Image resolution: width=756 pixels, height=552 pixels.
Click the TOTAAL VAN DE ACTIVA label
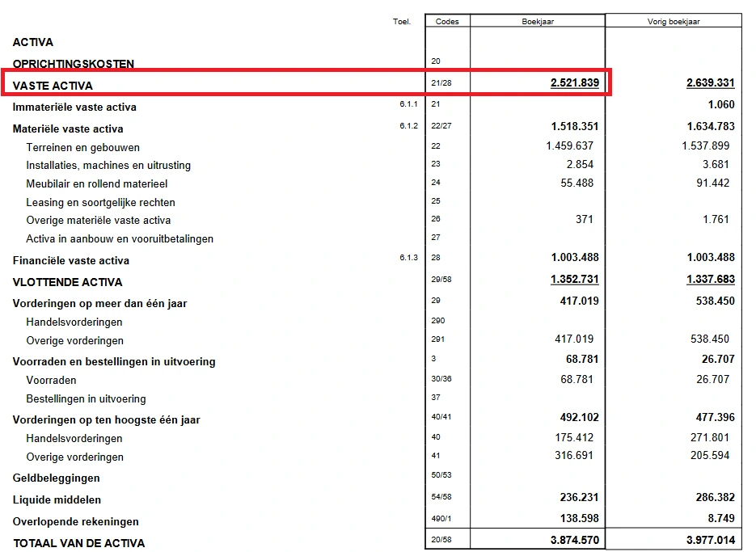(78, 543)
